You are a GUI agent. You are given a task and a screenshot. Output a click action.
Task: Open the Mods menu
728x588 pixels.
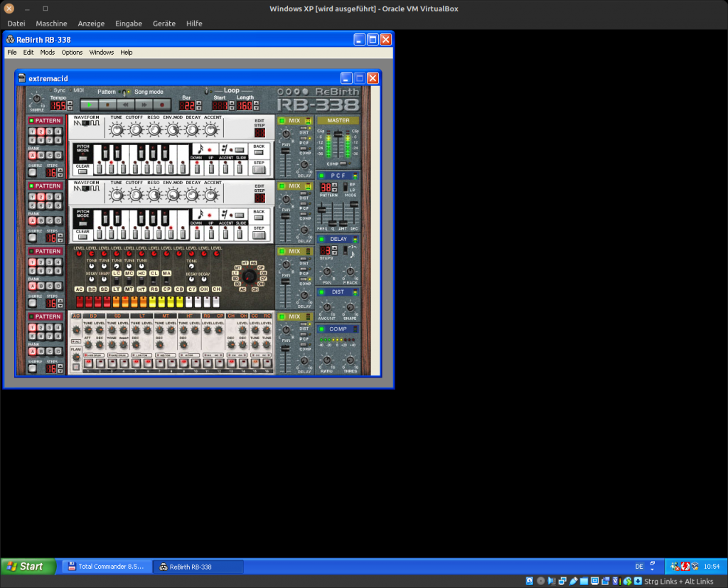(47, 52)
